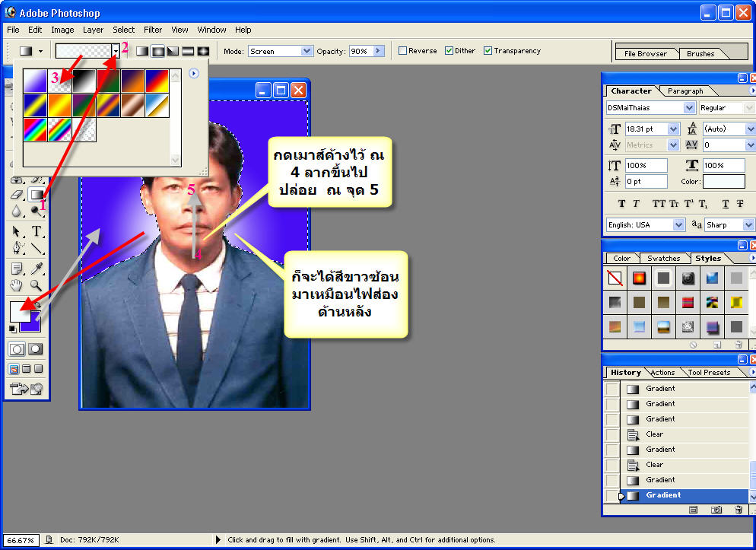Switch to the Tool Presets tab

point(709,373)
